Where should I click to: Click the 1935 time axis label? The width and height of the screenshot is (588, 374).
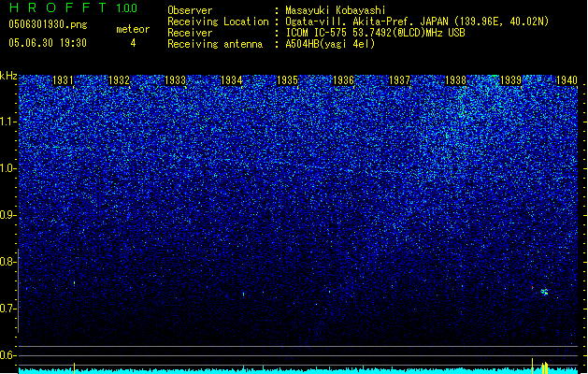(x=287, y=80)
